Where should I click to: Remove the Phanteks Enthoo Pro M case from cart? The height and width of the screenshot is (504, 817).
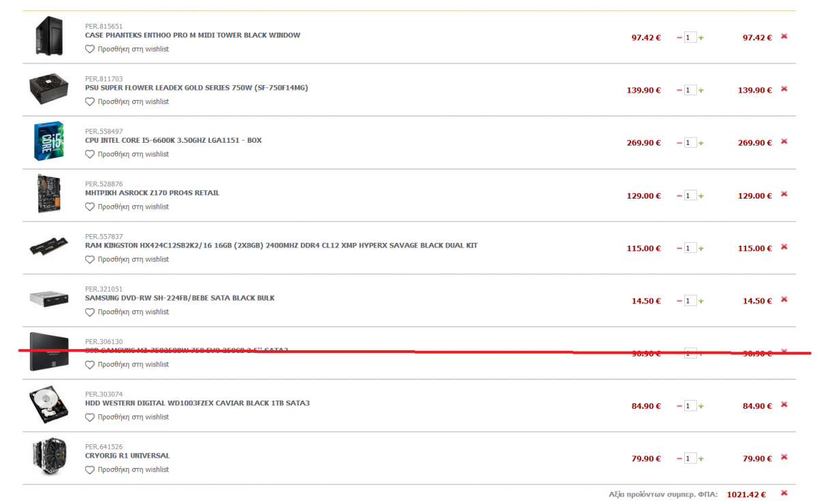point(784,37)
